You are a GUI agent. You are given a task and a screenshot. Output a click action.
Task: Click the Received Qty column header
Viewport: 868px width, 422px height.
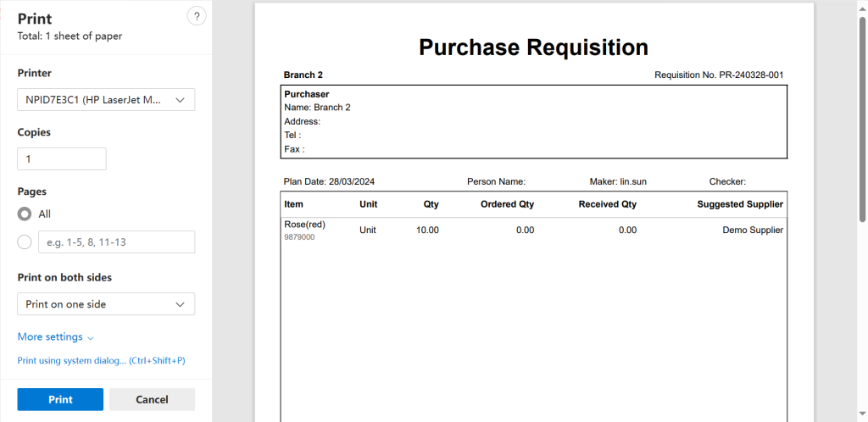[x=607, y=204]
